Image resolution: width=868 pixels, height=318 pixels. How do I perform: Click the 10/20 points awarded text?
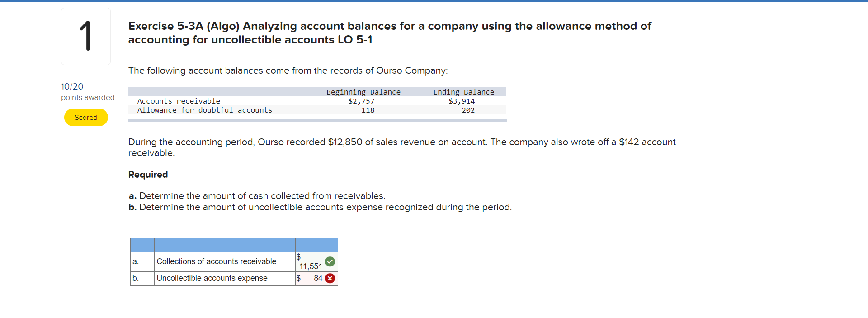pyautogui.click(x=72, y=86)
